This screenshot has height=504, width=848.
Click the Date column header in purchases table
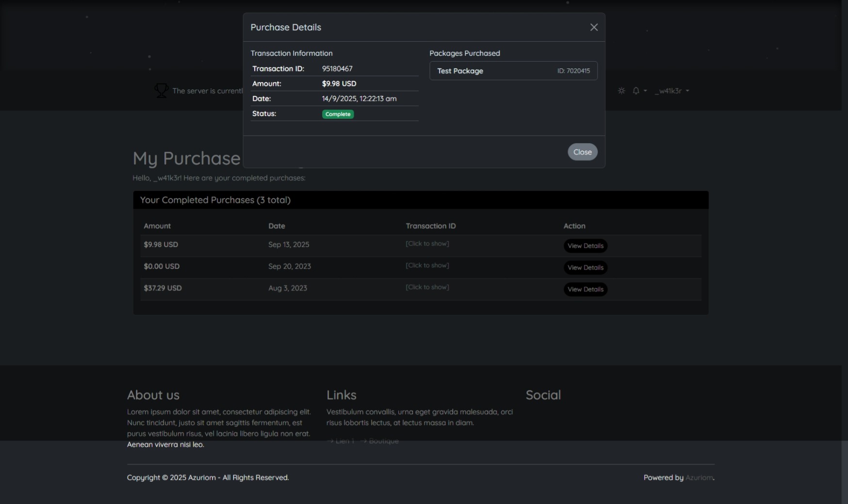(277, 226)
